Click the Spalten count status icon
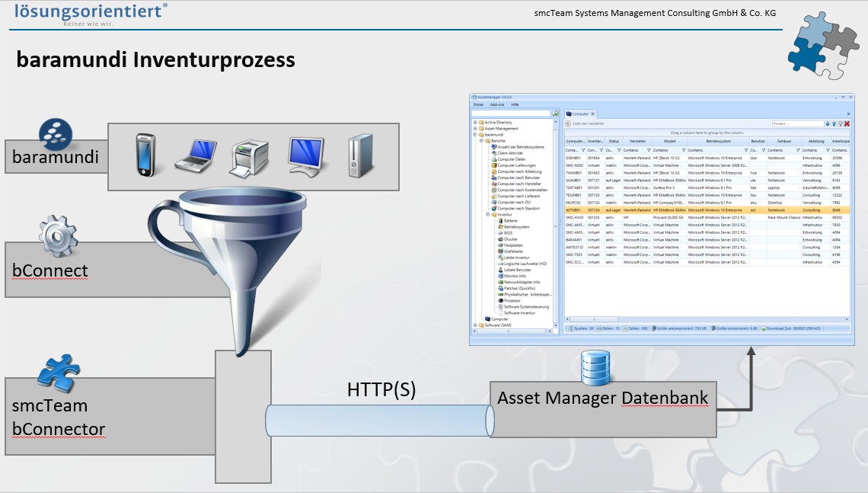This screenshot has height=493, width=868. coord(571,328)
